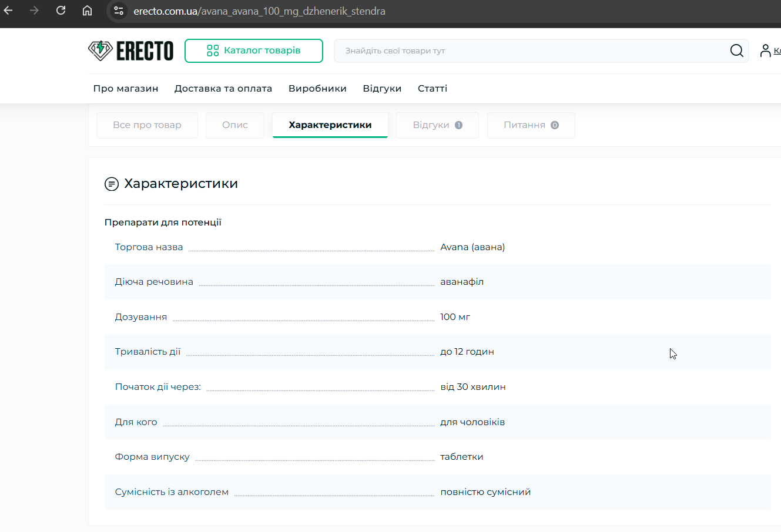The width and height of the screenshot is (781, 532).
Task: Select the value від 30 хвилин
Action: pos(473,387)
